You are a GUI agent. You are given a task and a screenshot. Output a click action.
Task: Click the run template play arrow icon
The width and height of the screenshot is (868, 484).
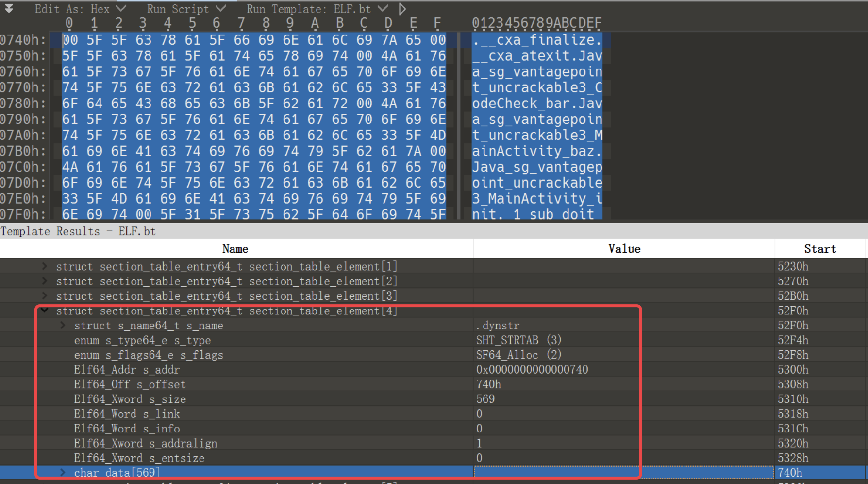coord(402,9)
